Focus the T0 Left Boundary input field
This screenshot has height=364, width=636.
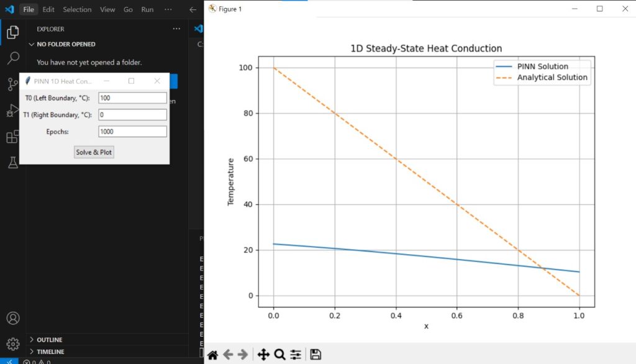tap(132, 98)
